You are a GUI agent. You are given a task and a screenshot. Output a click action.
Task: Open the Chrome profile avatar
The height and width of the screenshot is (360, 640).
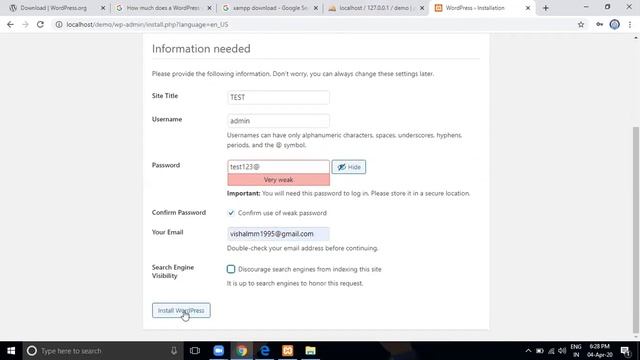click(x=614, y=24)
